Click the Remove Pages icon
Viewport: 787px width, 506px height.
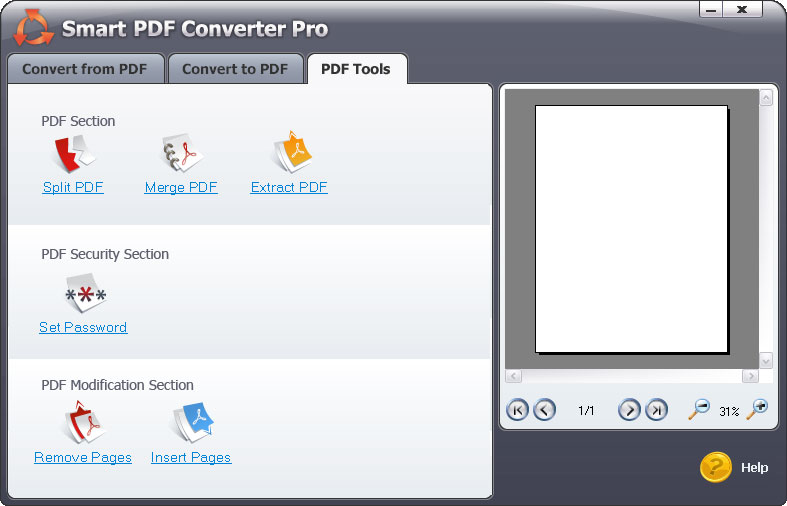pyautogui.click(x=84, y=422)
